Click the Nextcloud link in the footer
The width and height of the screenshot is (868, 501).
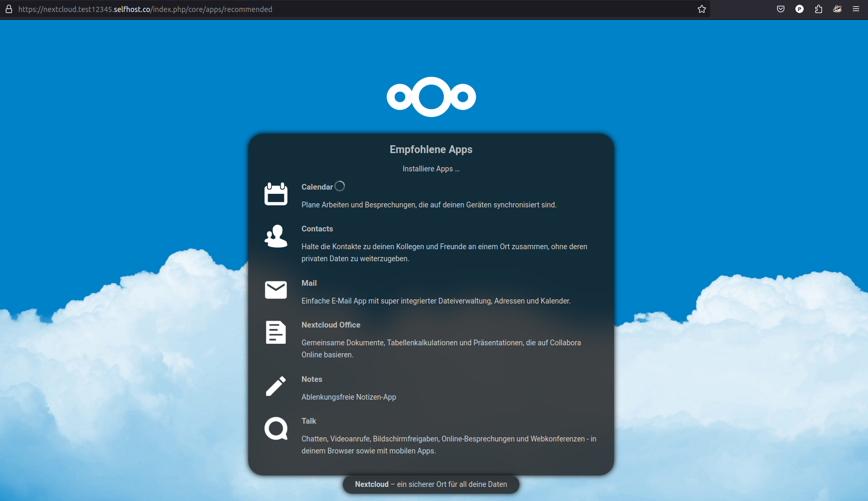coord(372,484)
